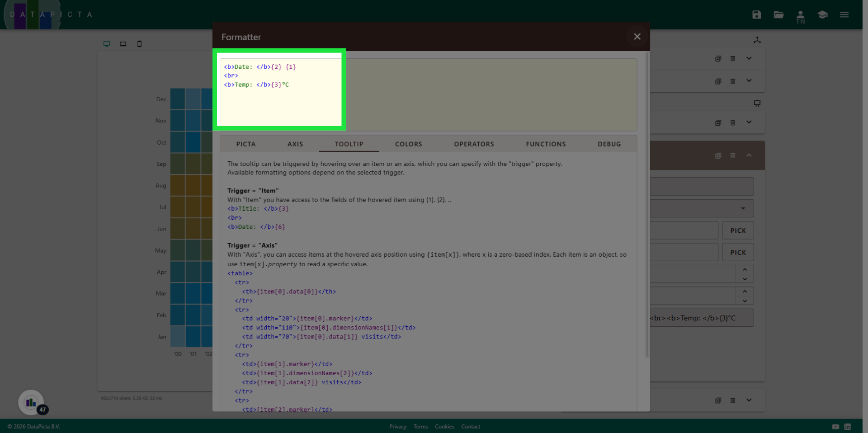The width and height of the screenshot is (868, 433).
Task: Open the DEBUG tab
Action: [609, 144]
